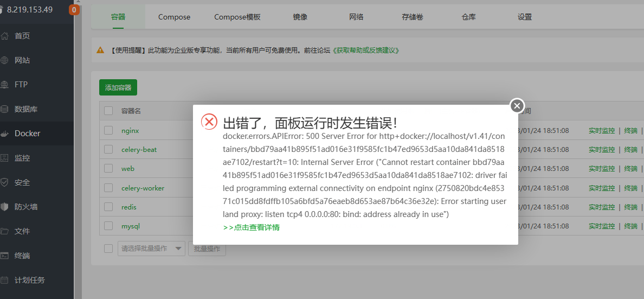The height and width of the screenshot is (299, 644).
Task: Open 实时监控 for the redis row
Action: coord(602,206)
